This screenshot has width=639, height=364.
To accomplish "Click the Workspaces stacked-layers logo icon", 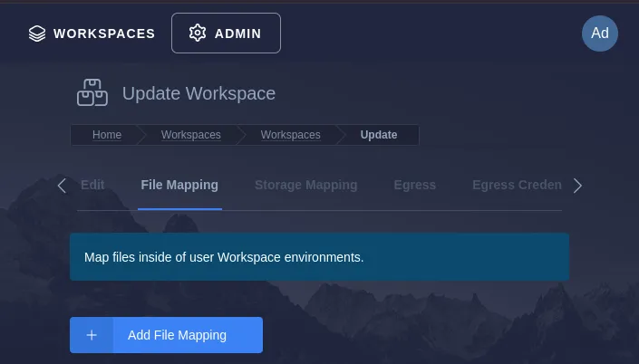I will tap(36, 34).
